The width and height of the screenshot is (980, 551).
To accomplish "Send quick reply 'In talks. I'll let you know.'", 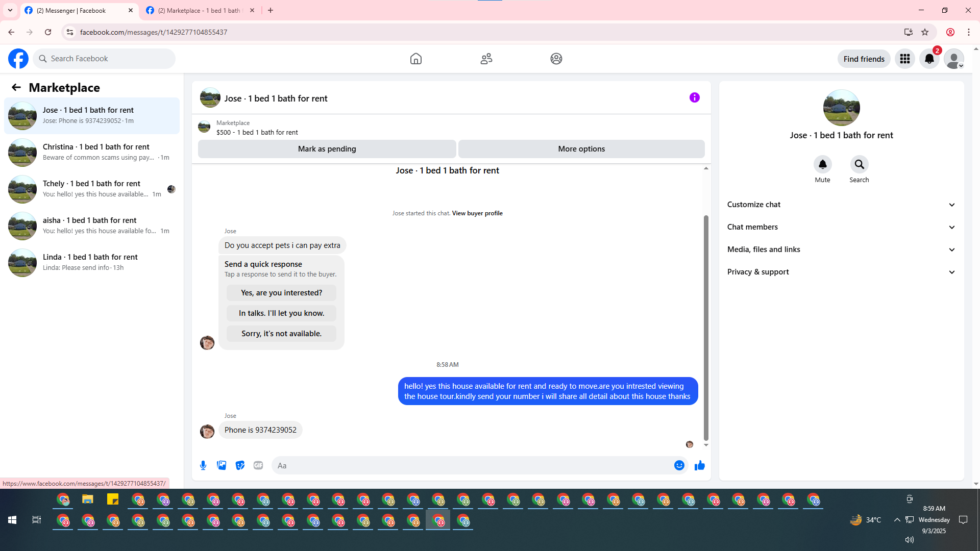I will (x=282, y=313).
